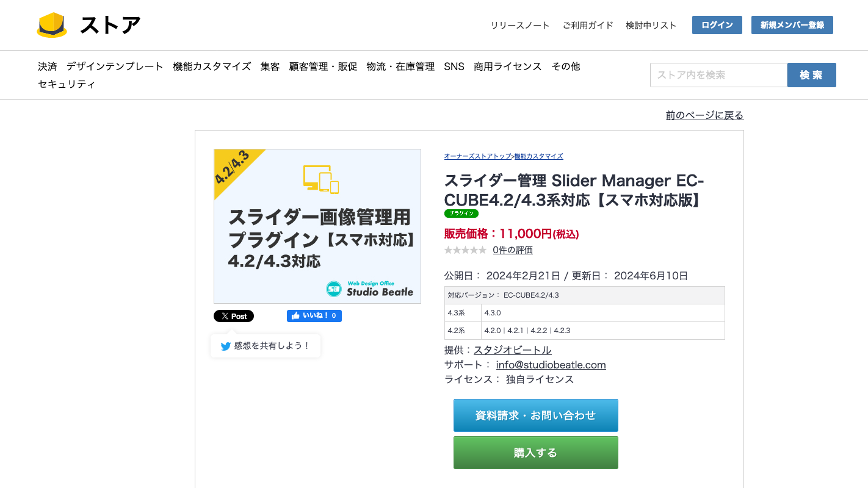
Task: Click the green プラグイン badge
Action: (x=461, y=213)
